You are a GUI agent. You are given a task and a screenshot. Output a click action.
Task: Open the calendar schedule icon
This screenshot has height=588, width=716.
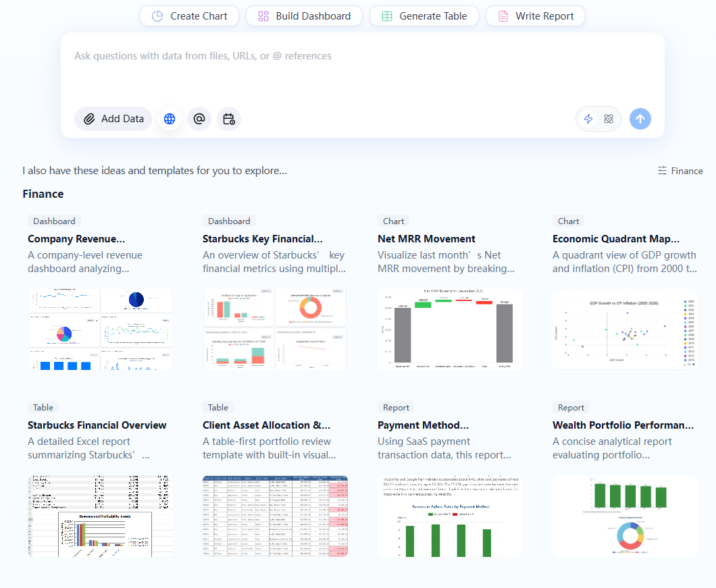(x=229, y=119)
